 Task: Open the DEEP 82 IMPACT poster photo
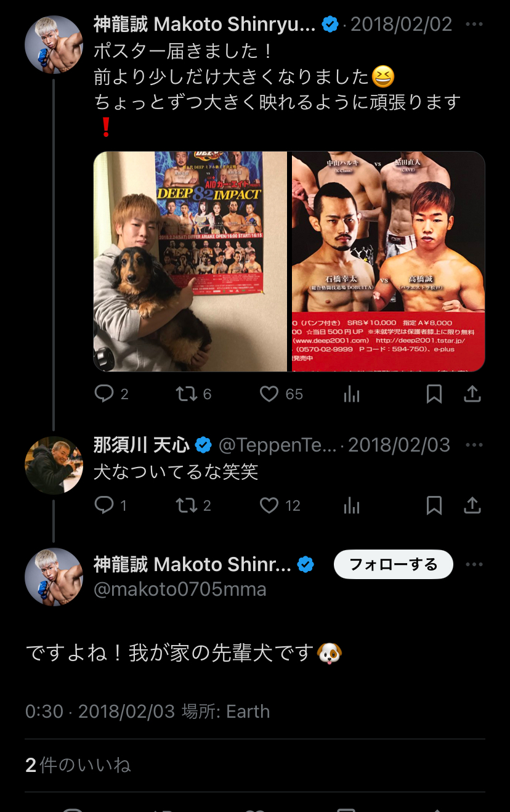pyautogui.click(x=190, y=262)
